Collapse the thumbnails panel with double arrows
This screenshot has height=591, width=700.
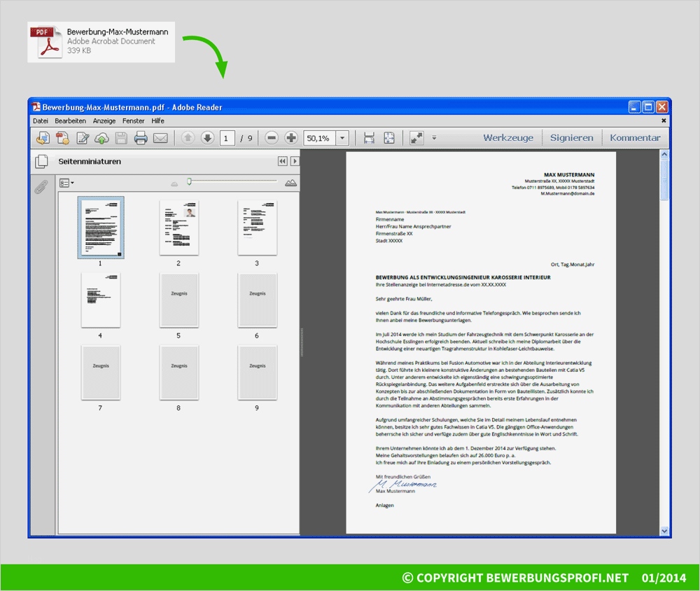282,161
